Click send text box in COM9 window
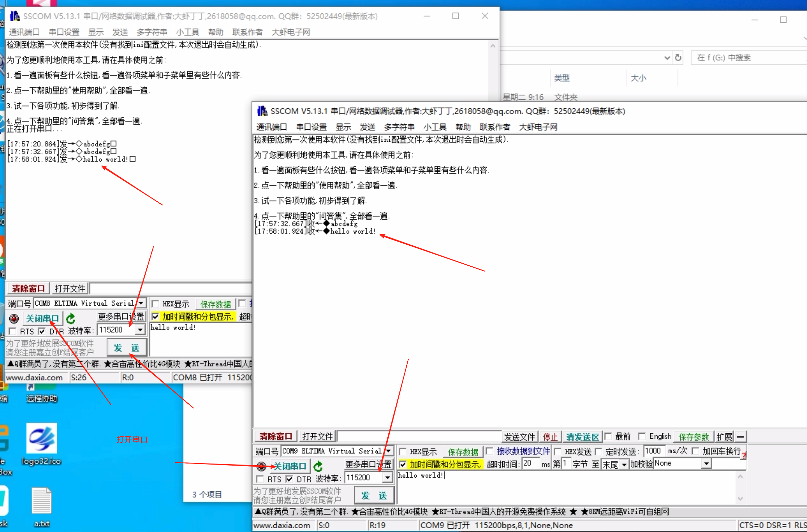 pos(566,488)
